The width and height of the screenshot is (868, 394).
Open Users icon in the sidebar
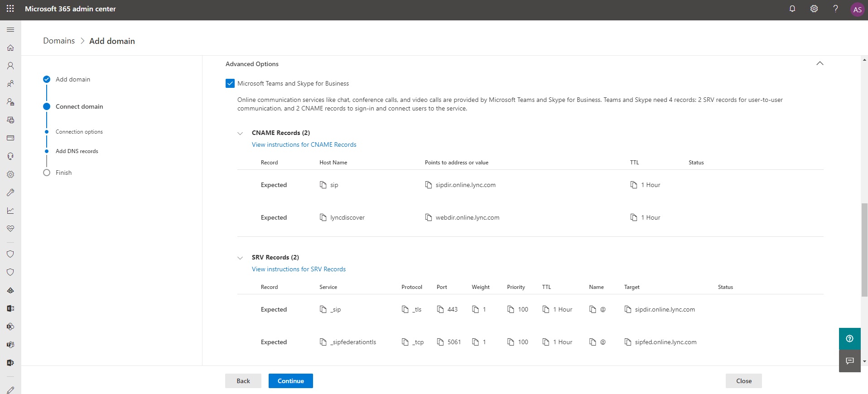(10, 66)
